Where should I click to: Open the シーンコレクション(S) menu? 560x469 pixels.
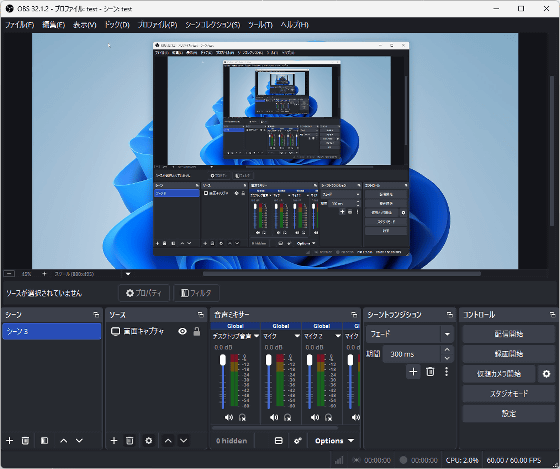(x=212, y=25)
